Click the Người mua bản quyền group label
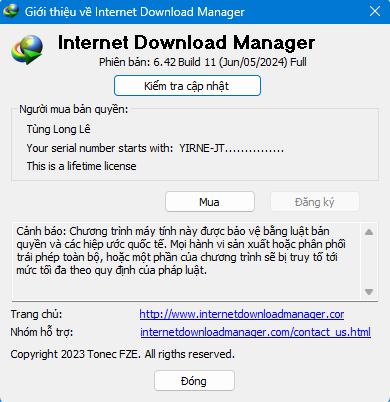Viewport: 390px width, 402px height. (74, 109)
